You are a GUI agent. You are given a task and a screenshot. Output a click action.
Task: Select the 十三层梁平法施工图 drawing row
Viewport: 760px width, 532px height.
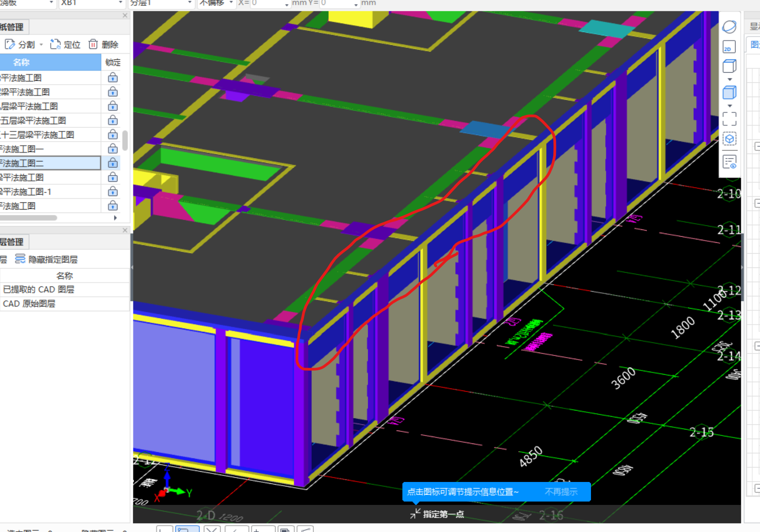pyautogui.click(x=50, y=135)
